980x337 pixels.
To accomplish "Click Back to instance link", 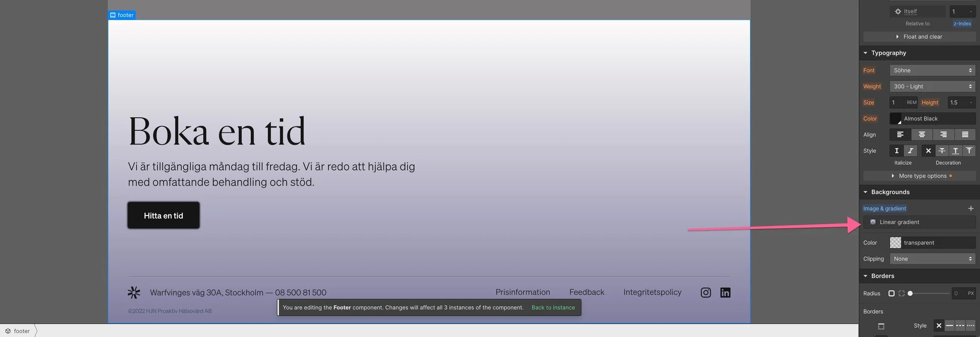I will tap(553, 308).
